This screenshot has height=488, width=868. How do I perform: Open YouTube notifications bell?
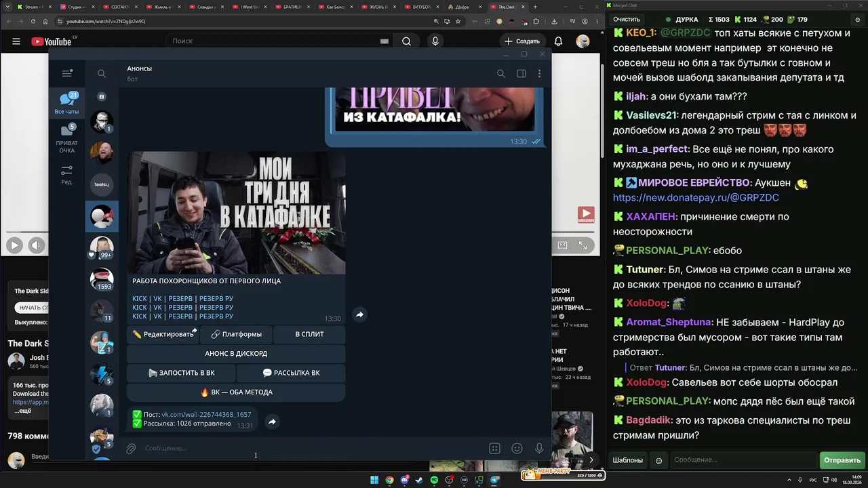558,41
